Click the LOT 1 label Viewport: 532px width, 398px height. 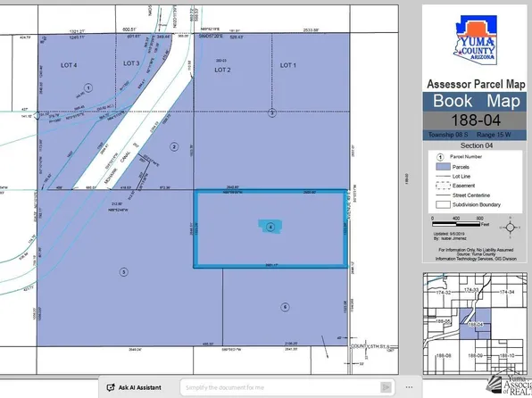point(288,65)
